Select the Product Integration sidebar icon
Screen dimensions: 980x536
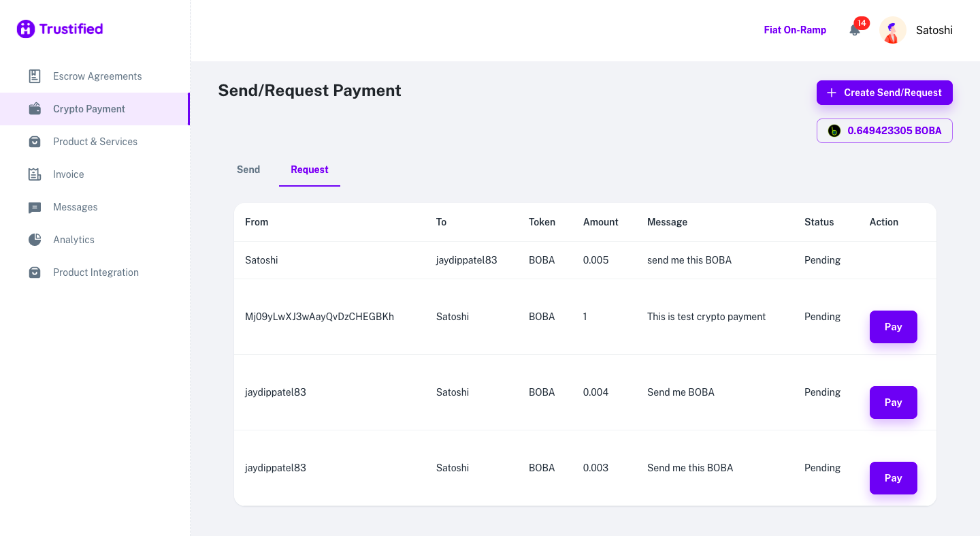(35, 272)
